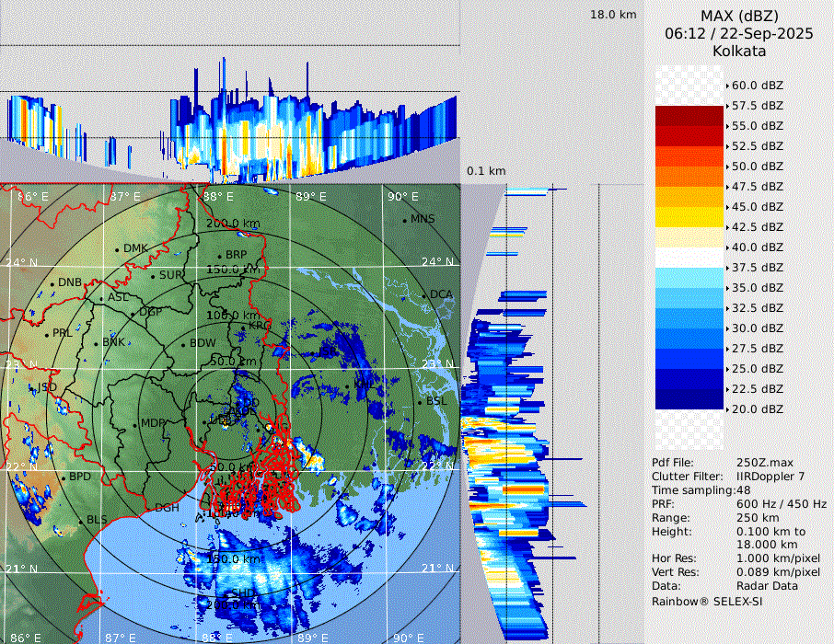
Task: Select the MDP station dot
Action: [x=135, y=424]
